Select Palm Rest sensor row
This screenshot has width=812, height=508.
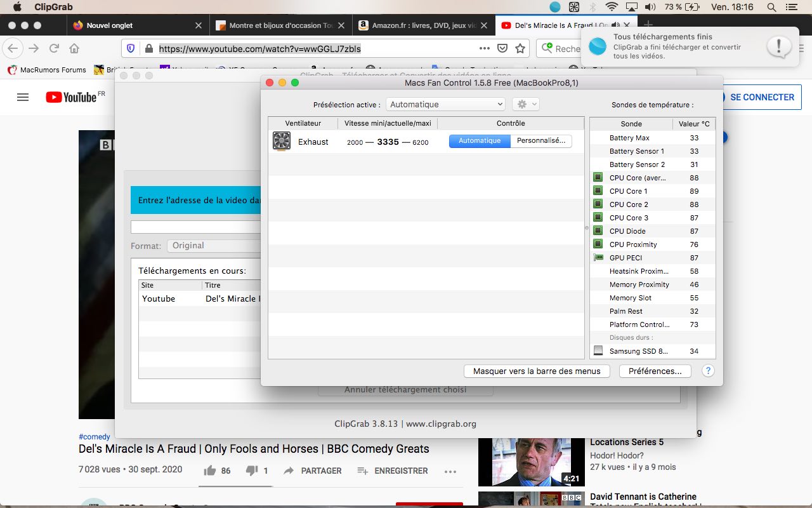click(x=653, y=311)
